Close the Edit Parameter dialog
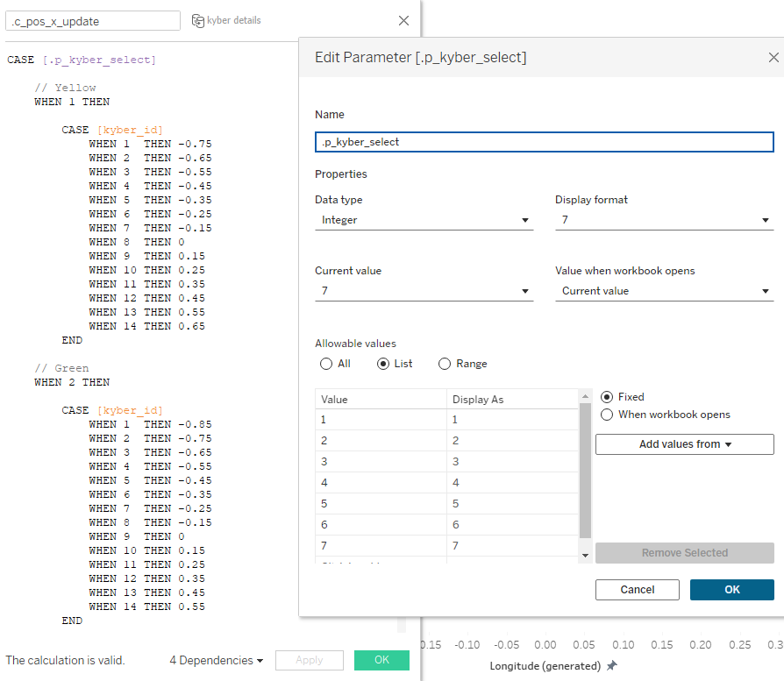The width and height of the screenshot is (784, 681). [773, 58]
